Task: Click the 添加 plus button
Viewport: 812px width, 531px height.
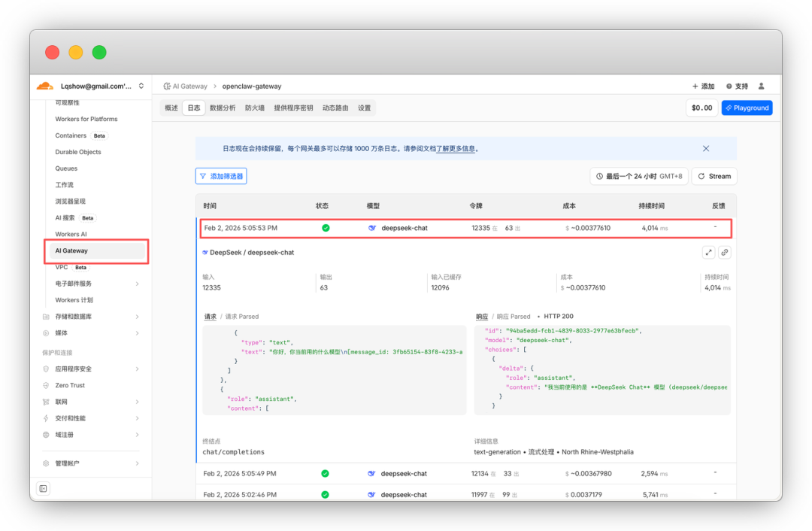Action: [703, 86]
